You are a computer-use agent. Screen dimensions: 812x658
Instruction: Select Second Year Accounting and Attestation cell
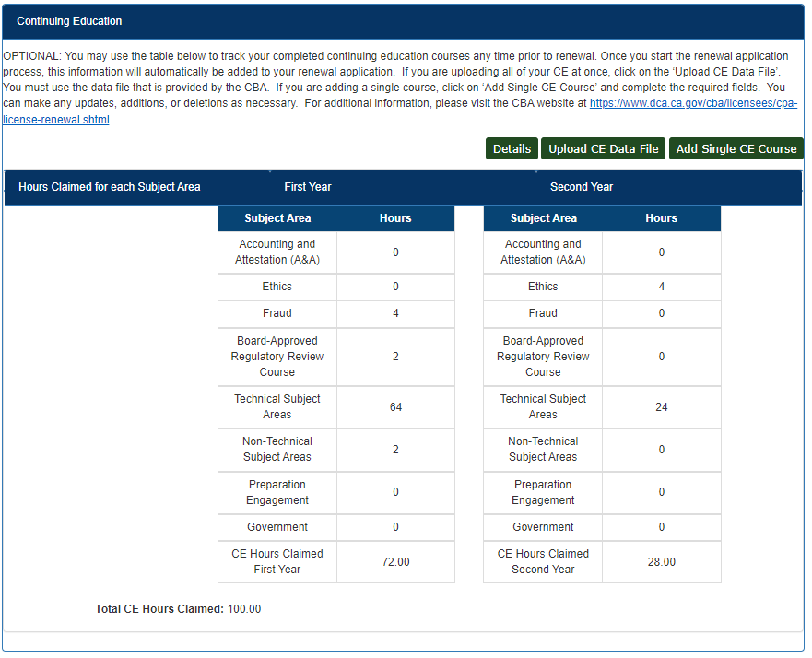coord(543,253)
